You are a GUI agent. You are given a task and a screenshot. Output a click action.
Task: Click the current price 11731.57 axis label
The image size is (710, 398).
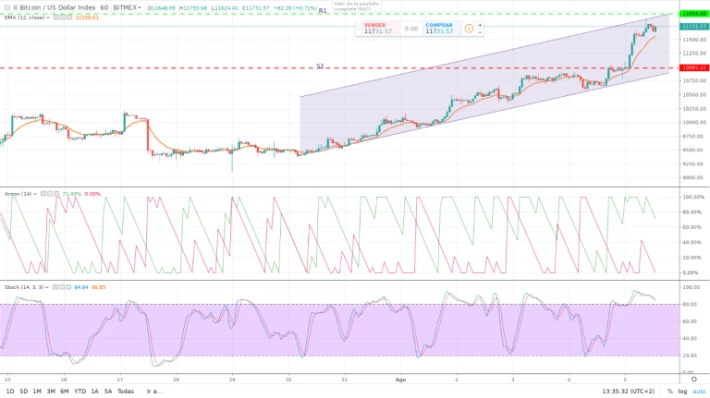tap(694, 27)
